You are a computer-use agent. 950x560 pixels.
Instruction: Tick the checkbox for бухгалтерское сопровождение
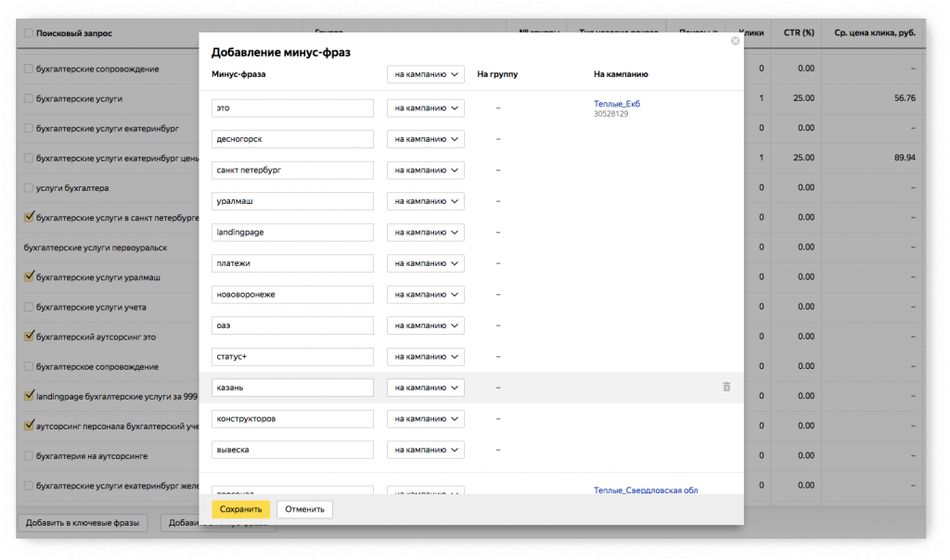pyautogui.click(x=29, y=366)
